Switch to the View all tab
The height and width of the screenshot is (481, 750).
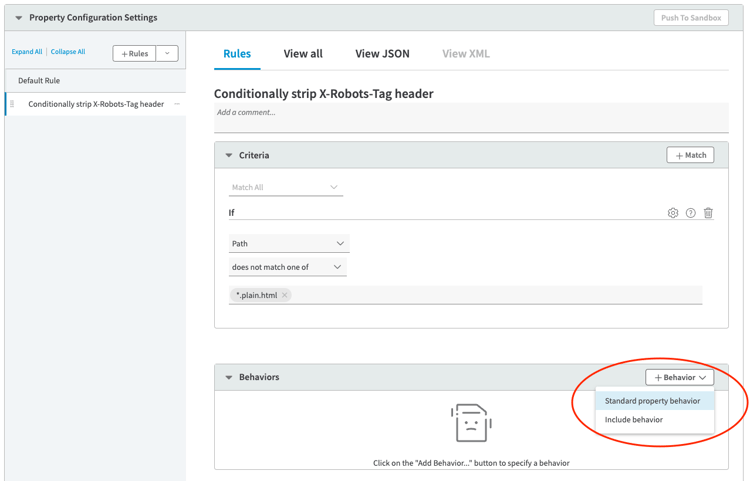pos(303,54)
